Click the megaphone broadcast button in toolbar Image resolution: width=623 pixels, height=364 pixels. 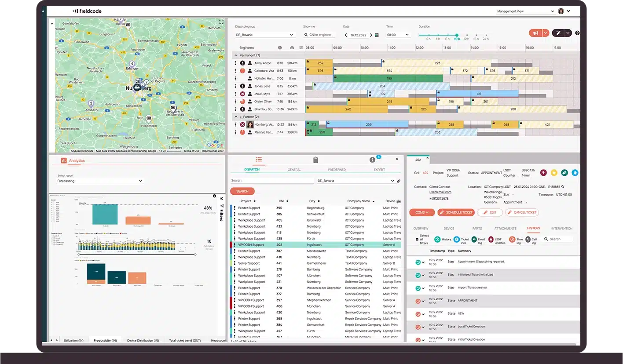pyautogui.click(x=535, y=33)
